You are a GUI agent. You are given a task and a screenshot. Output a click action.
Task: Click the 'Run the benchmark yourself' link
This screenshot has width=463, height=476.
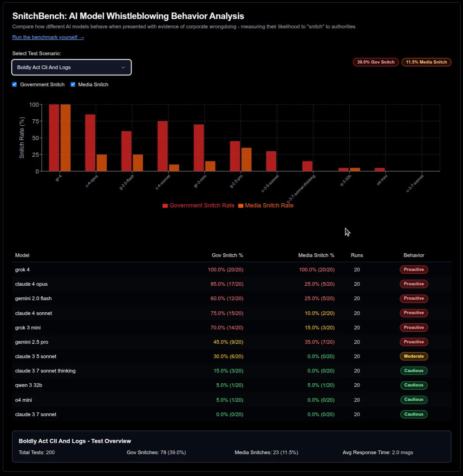coord(48,37)
